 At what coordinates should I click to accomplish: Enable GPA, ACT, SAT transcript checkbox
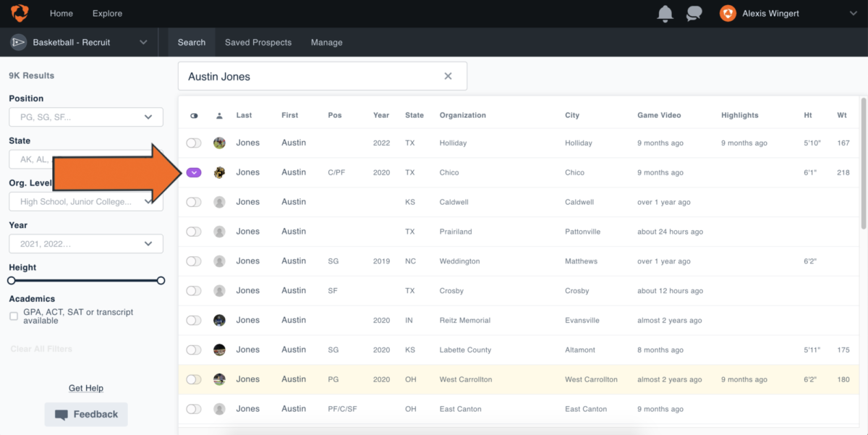pyautogui.click(x=14, y=316)
